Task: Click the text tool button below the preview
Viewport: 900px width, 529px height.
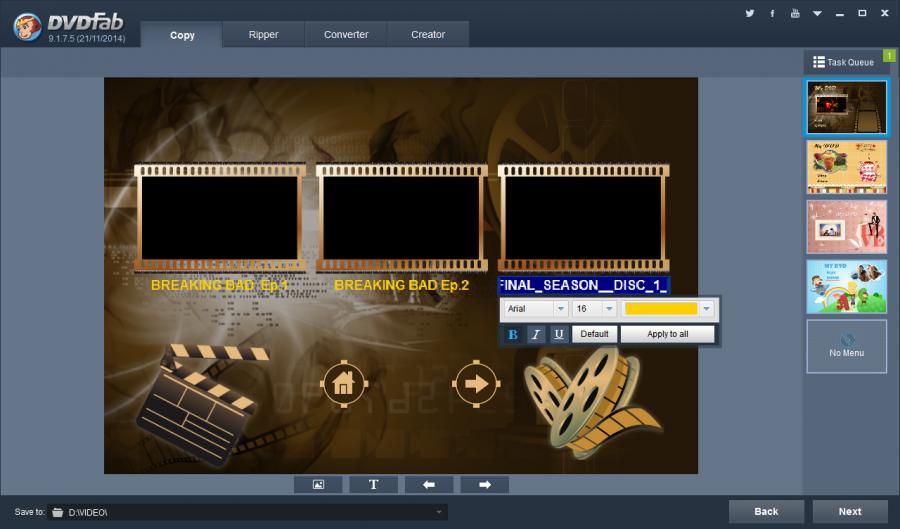Action: click(374, 485)
